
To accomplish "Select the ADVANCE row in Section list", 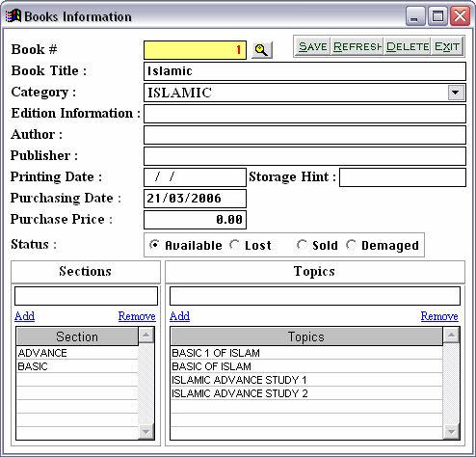I will click(x=77, y=353).
